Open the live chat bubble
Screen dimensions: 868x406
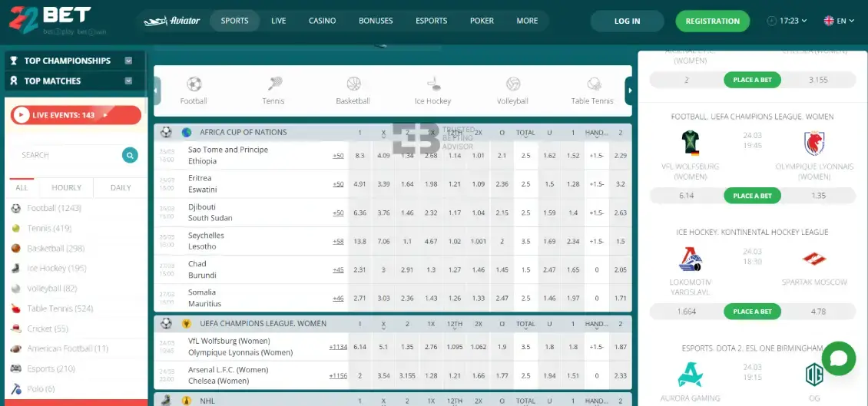838,358
